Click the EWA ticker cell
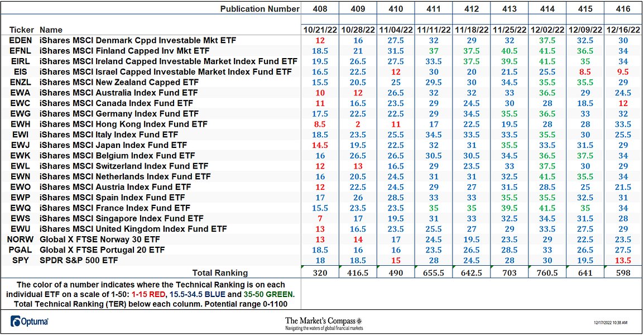This screenshot has width=644, height=335. (21, 93)
